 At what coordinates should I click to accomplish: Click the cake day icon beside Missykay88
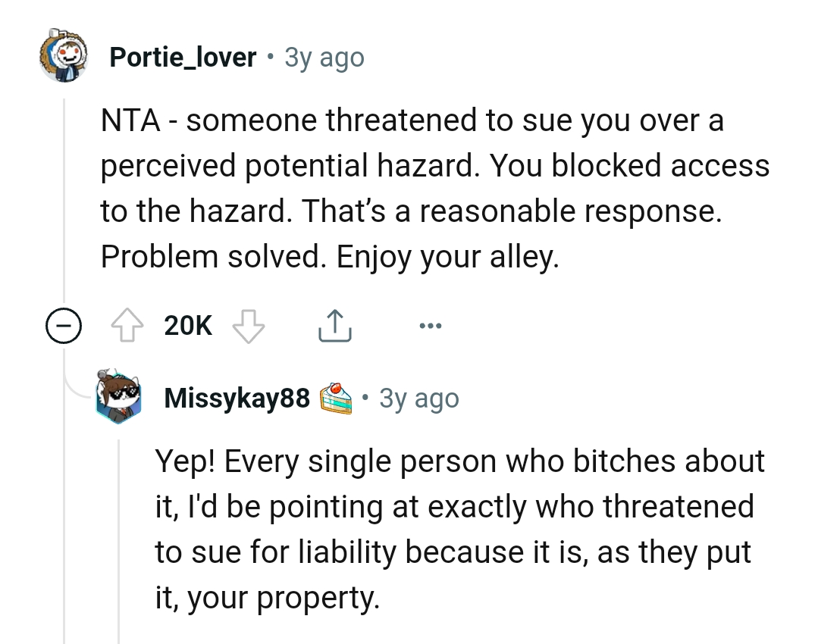click(x=335, y=399)
